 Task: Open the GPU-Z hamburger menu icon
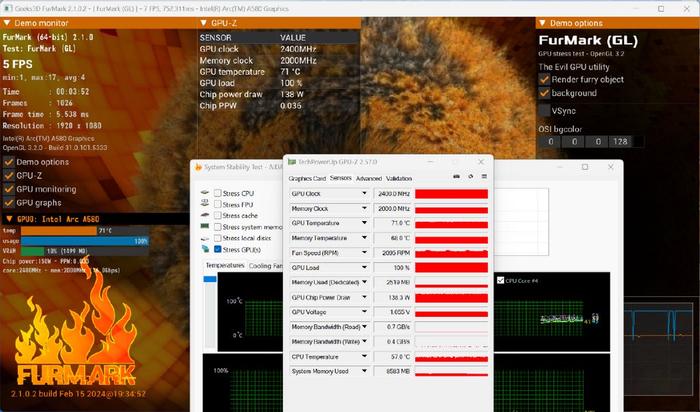484,177
